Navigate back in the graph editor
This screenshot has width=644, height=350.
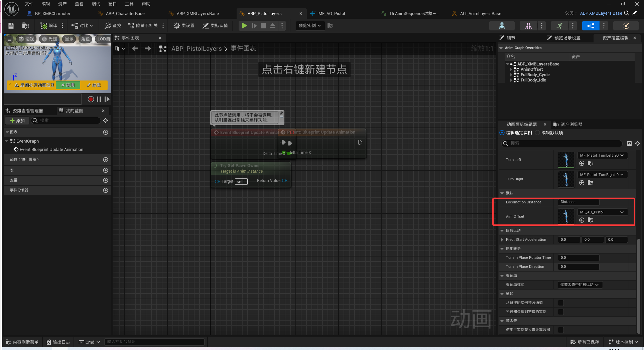coord(135,49)
